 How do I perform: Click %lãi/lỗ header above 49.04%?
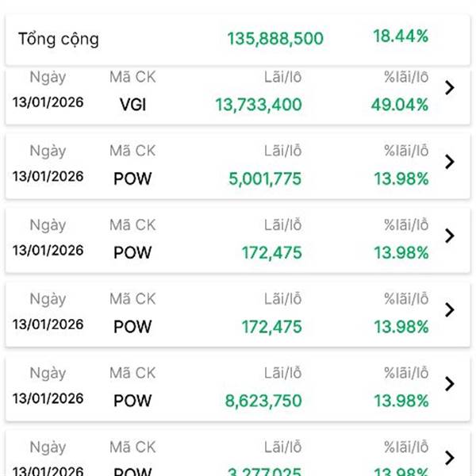(406, 77)
